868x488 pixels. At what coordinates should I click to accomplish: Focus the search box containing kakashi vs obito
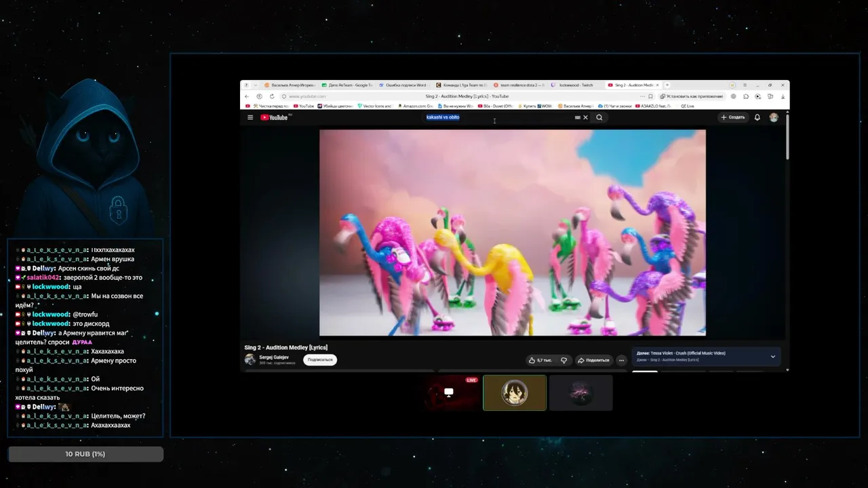pyautogui.click(x=498, y=117)
